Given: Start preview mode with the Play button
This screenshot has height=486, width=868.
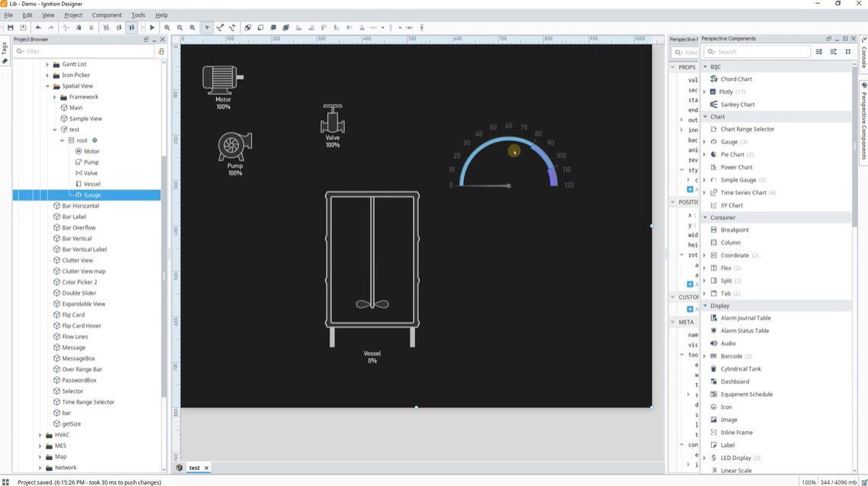Looking at the screenshot, I should click(x=153, y=27).
